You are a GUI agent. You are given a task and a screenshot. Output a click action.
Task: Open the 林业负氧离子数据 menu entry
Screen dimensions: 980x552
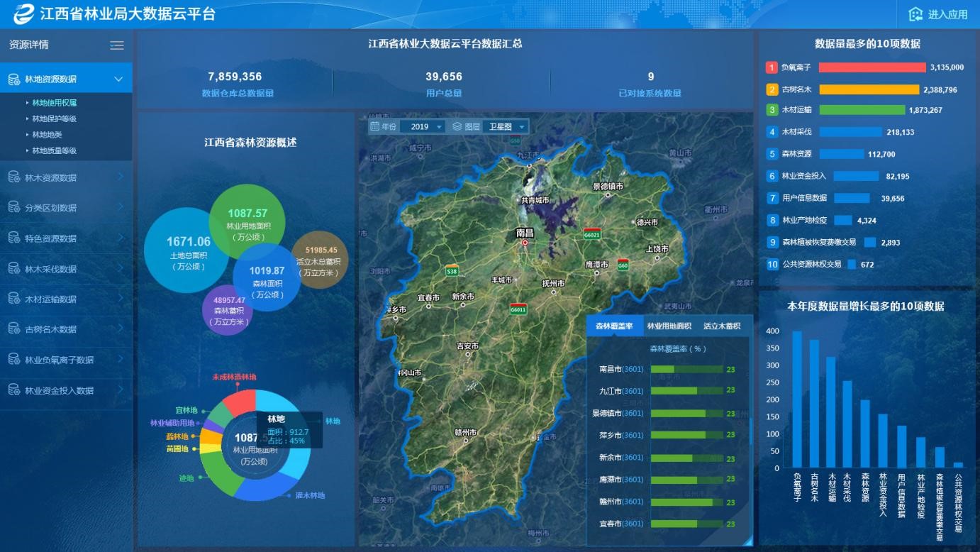(x=66, y=360)
